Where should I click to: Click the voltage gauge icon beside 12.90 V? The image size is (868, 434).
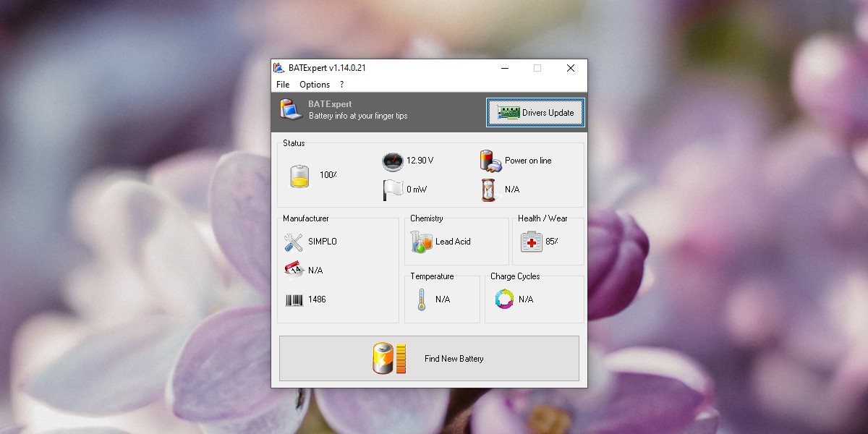pos(391,161)
